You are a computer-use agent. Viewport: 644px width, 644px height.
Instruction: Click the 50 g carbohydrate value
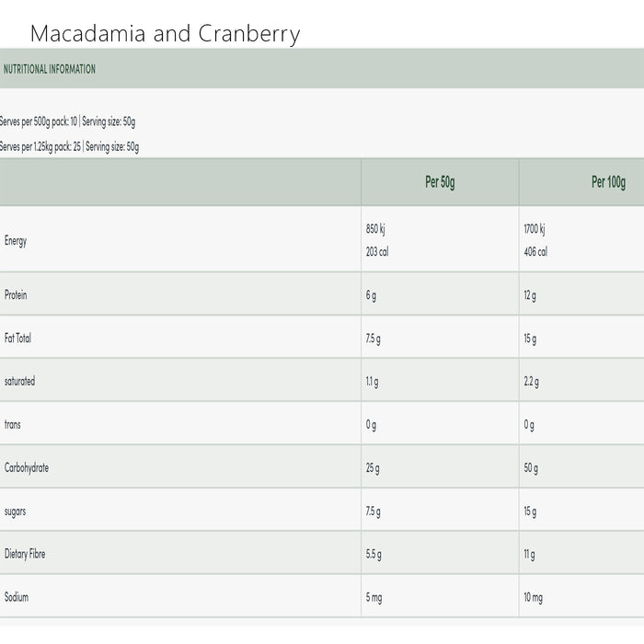click(x=531, y=468)
